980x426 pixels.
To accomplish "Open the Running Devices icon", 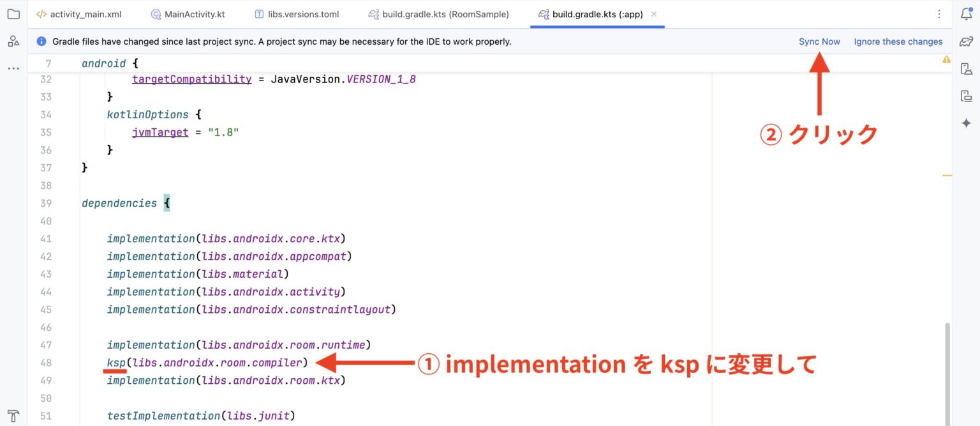I will [x=966, y=96].
